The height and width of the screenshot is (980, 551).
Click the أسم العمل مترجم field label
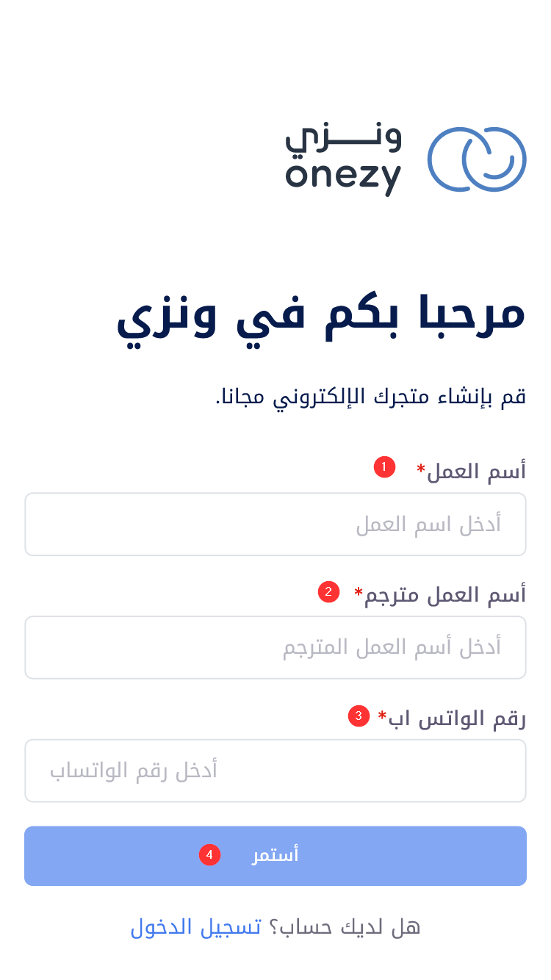445,594
